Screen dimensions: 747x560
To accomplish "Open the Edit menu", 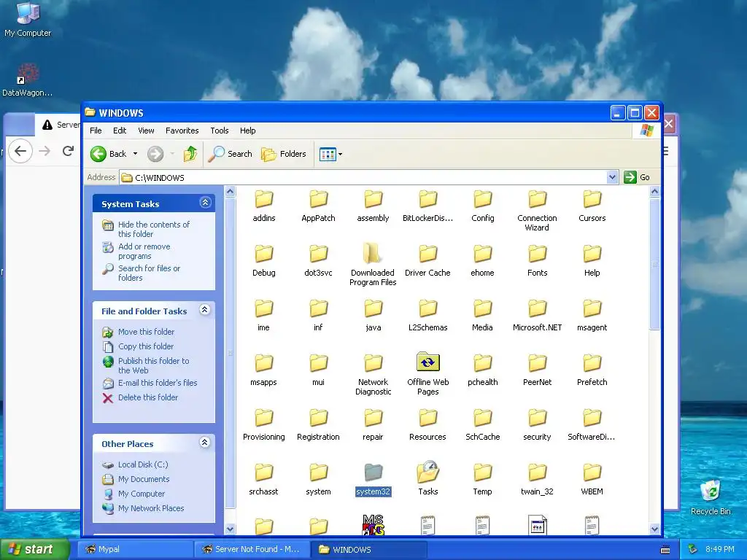I will coord(120,131).
